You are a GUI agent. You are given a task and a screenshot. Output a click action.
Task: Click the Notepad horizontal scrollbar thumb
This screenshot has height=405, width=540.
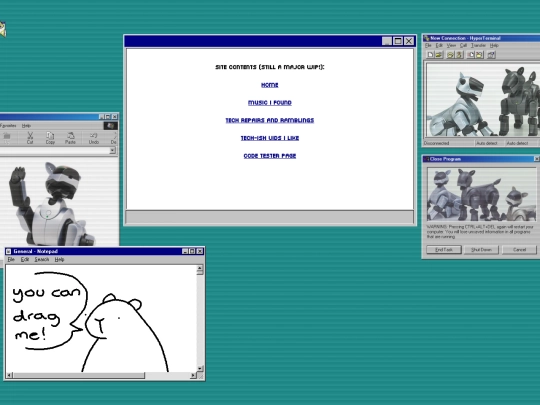(79, 375)
